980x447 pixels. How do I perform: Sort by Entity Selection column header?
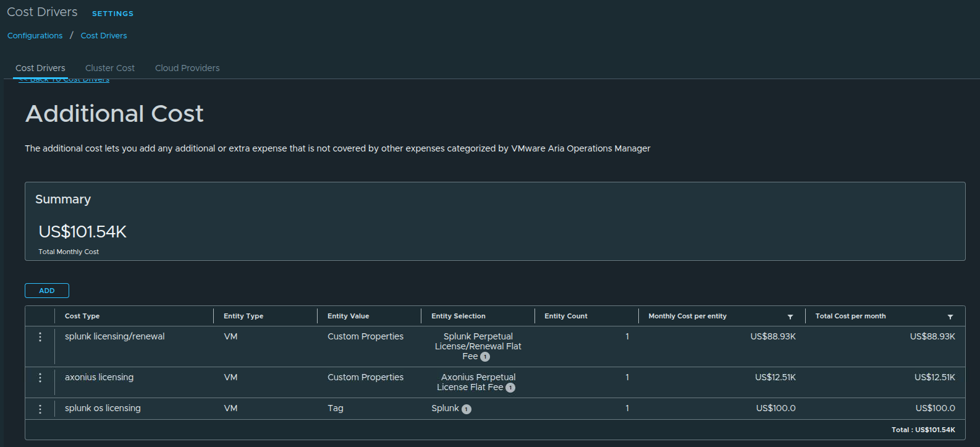coord(458,316)
